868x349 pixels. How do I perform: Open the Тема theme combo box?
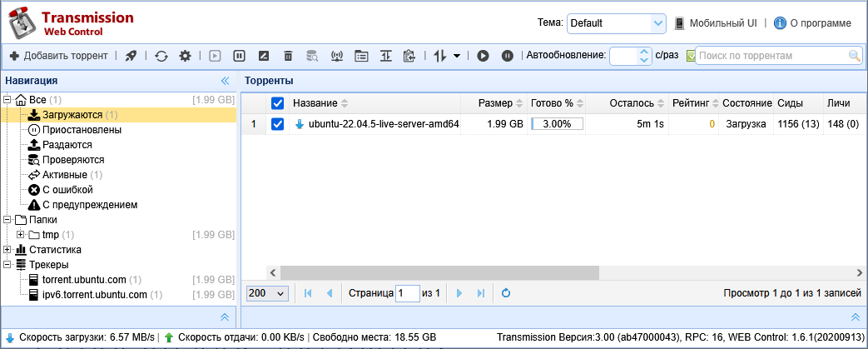(x=616, y=23)
